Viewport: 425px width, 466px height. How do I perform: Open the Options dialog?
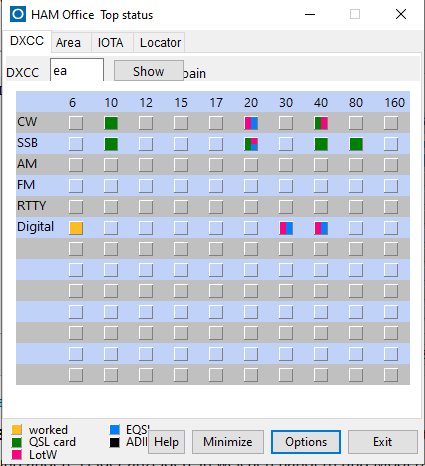pos(306,442)
